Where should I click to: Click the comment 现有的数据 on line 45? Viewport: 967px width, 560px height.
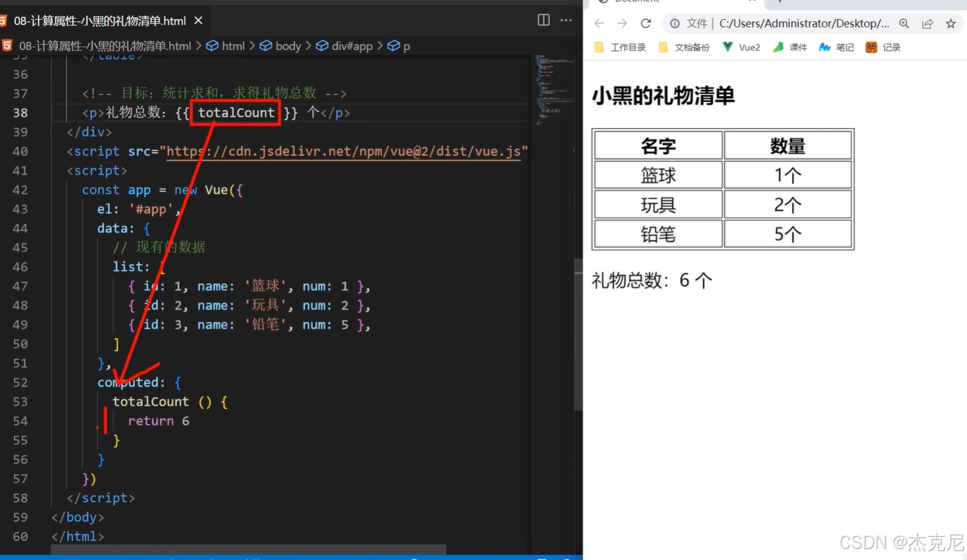point(159,247)
